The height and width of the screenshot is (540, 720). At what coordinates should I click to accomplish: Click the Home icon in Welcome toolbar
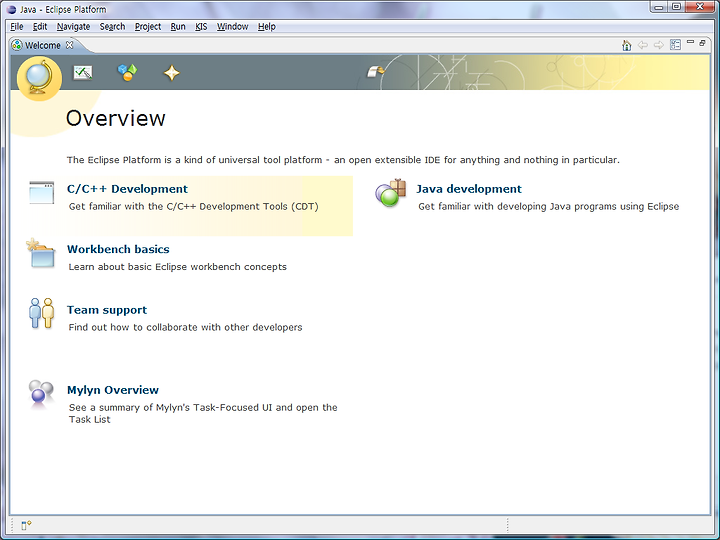click(627, 45)
